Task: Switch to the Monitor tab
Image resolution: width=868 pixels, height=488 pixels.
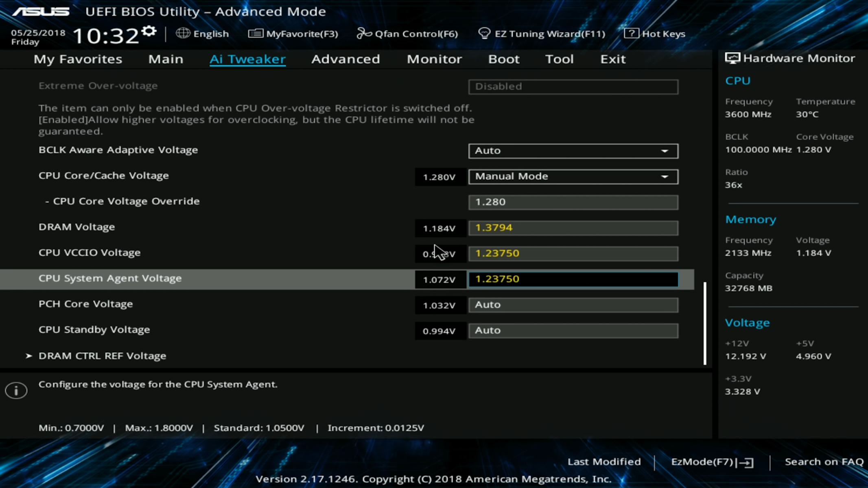Action: (x=434, y=59)
